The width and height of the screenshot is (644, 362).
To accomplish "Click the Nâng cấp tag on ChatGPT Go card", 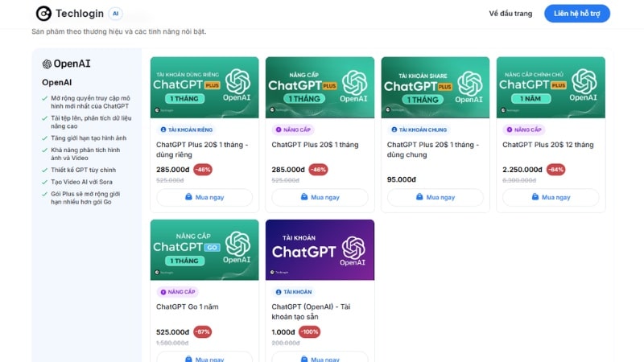I will tap(177, 292).
